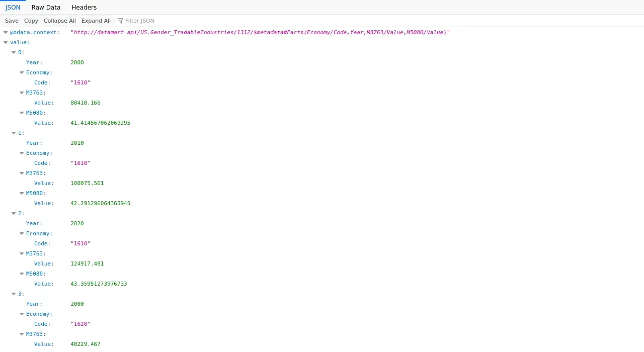Select Year value 2010
This screenshot has width=644, height=352.
(77, 143)
